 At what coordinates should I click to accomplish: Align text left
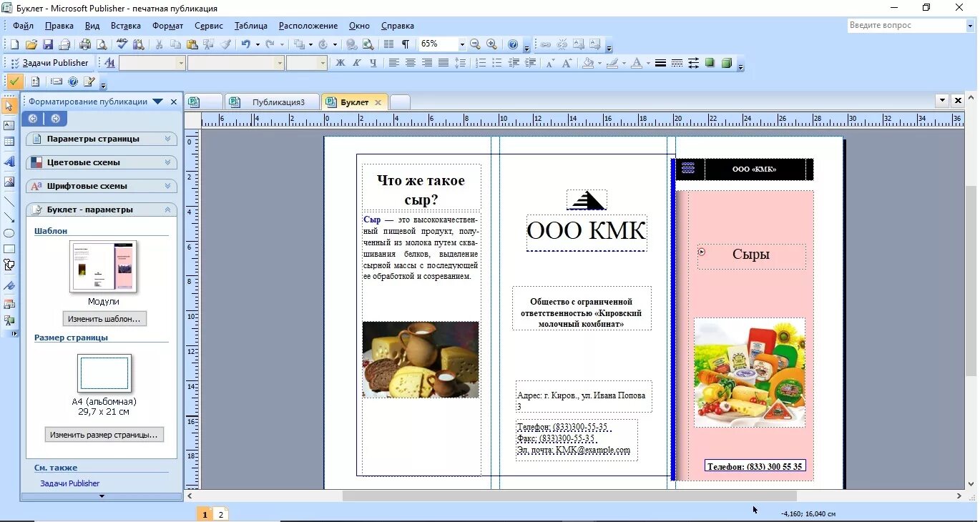coord(393,63)
